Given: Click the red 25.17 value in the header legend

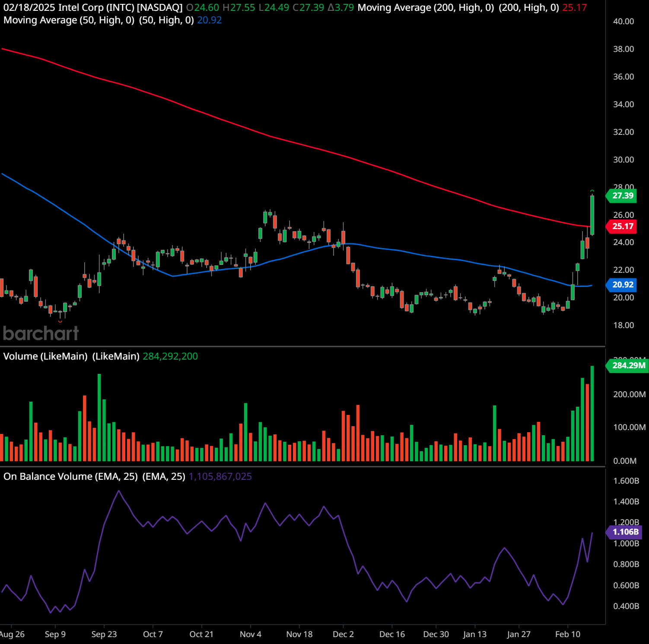Looking at the screenshot, I should [575, 8].
